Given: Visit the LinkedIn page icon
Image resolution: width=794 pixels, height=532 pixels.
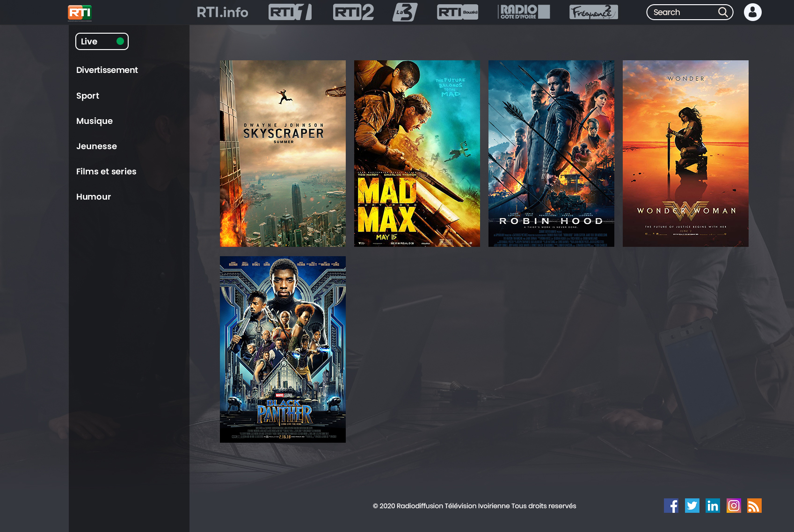Looking at the screenshot, I should point(713,506).
